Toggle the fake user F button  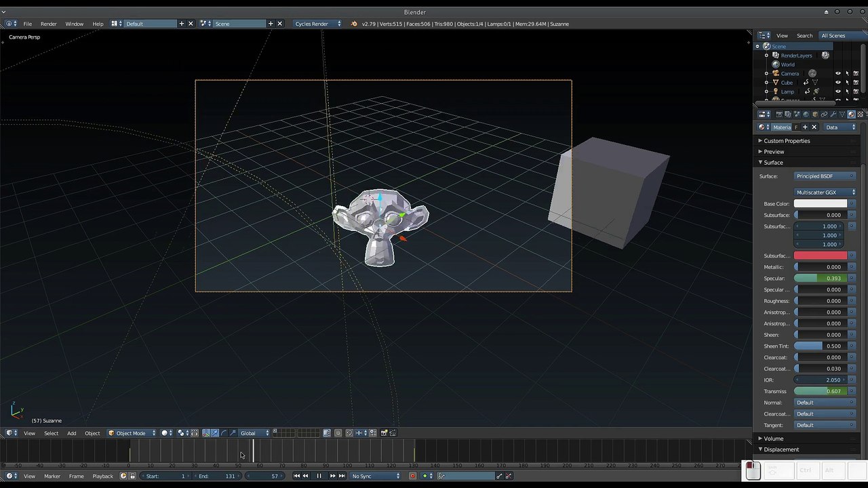coord(796,127)
